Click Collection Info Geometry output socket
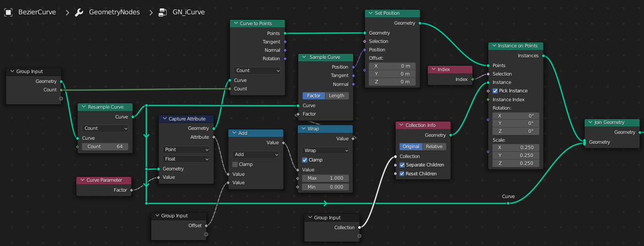Viewport: 644px width, 246px height. (x=450, y=135)
